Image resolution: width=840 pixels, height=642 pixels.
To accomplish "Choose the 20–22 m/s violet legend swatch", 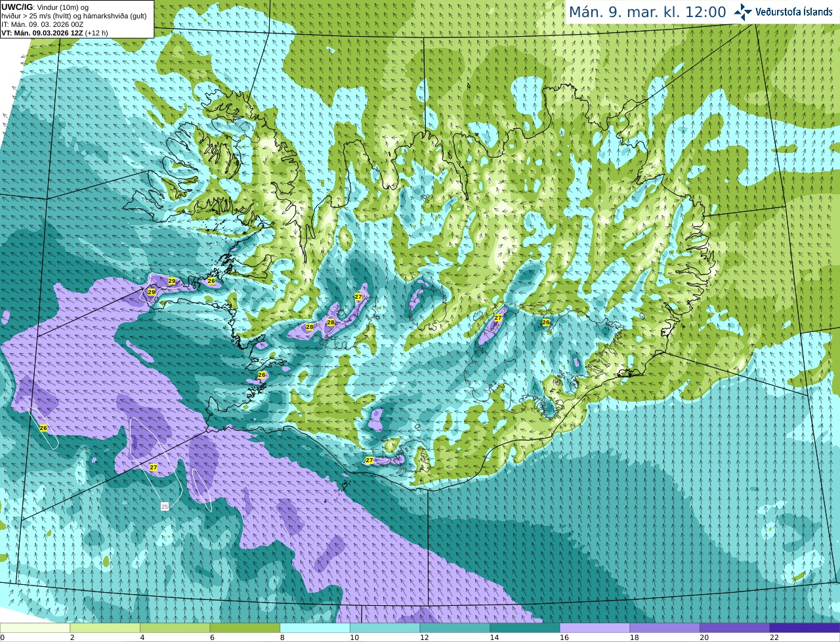I will tap(735, 628).
